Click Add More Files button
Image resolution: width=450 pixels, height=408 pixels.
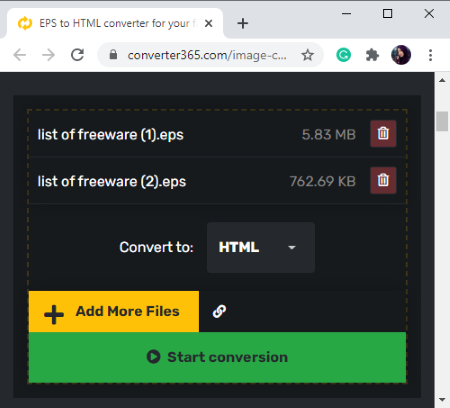[114, 311]
